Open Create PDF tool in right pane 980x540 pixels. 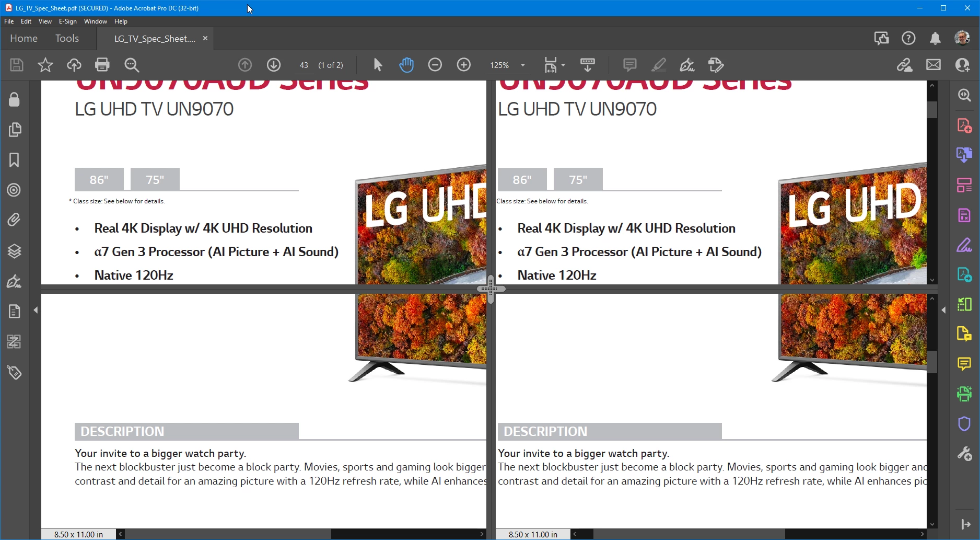click(x=964, y=126)
